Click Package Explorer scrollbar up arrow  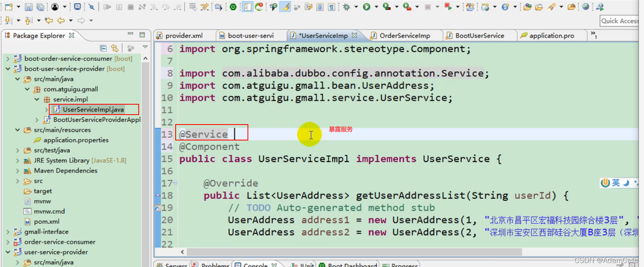point(145,58)
